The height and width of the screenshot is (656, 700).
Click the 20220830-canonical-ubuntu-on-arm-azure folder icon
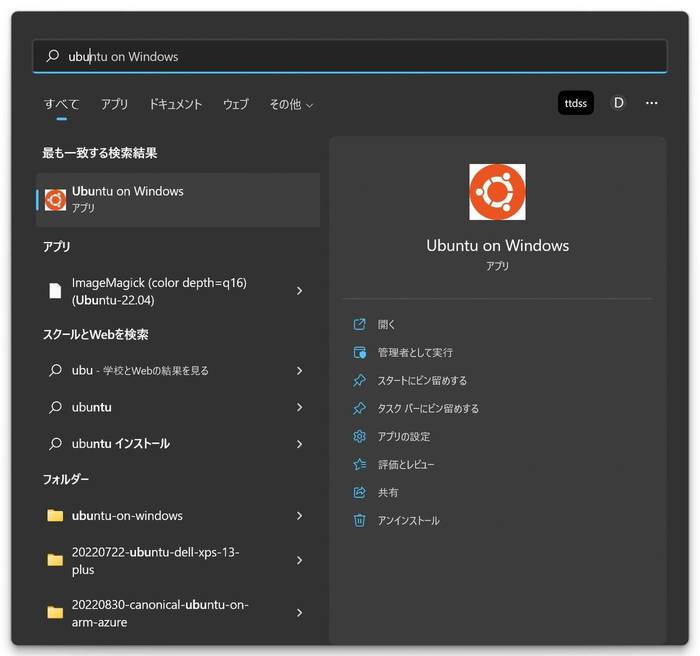click(55, 612)
